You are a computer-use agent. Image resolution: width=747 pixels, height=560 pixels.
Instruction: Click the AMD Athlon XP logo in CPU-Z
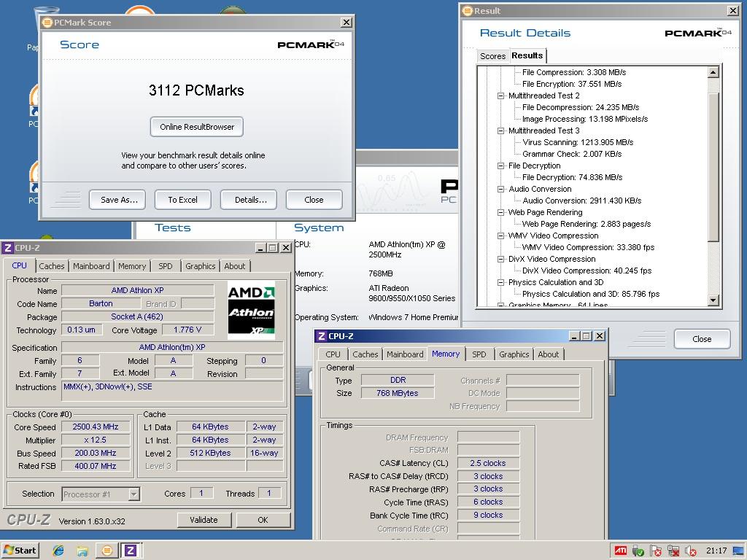pyautogui.click(x=251, y=311)
